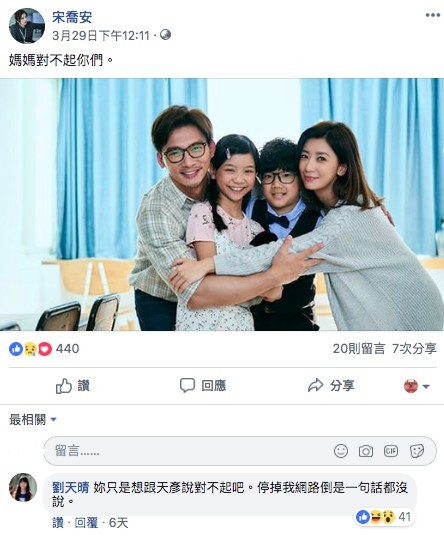Click the thumbs-up 讚 button on the post
This screenshot has width=444, height=541.
tap(73, 386)
